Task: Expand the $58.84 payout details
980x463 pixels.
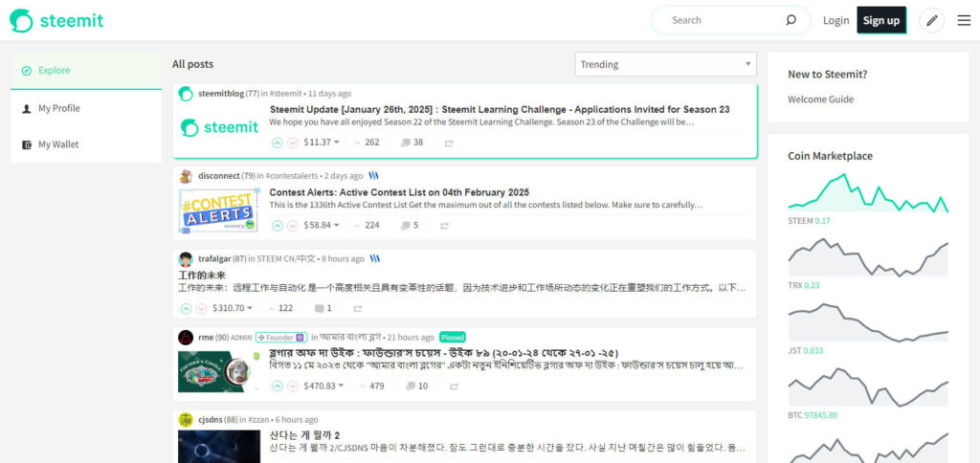Action: [x=322, y=225]
